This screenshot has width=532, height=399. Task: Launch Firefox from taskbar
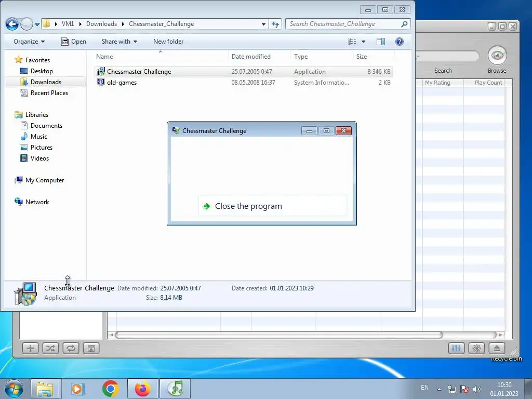(142, 389)
